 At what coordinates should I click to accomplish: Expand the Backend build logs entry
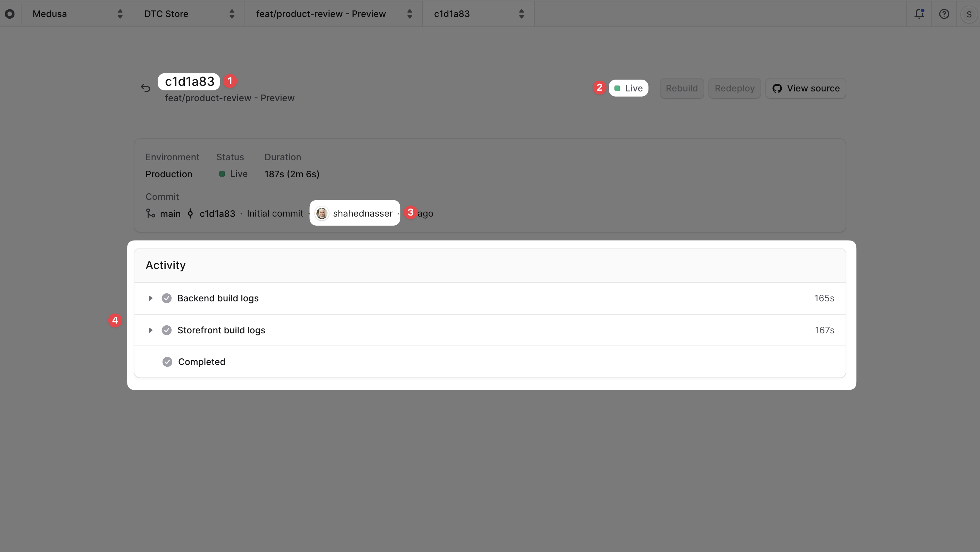[151, 298]
